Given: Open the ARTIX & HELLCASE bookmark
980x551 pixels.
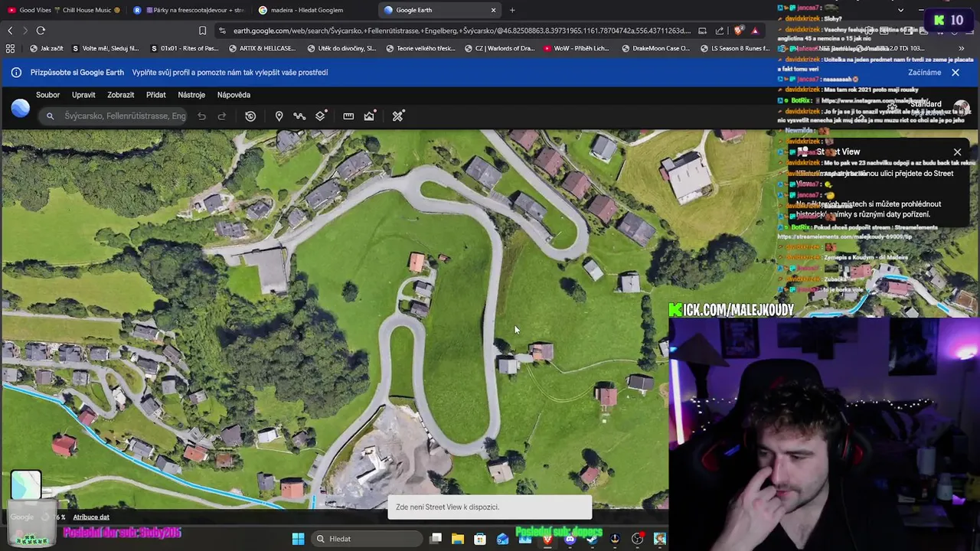Looking at the screenshot, I should point(261,48).
